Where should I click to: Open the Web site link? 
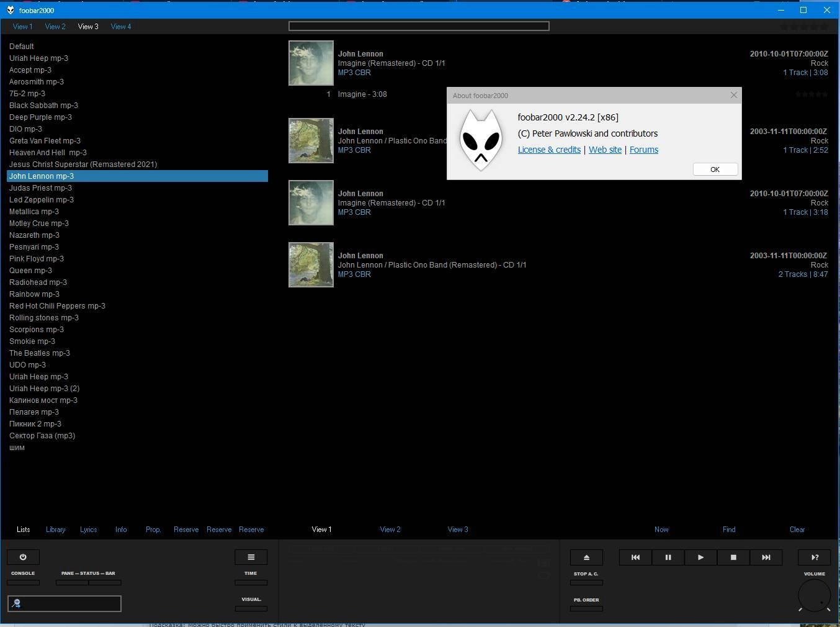click(x=605, y=150)
